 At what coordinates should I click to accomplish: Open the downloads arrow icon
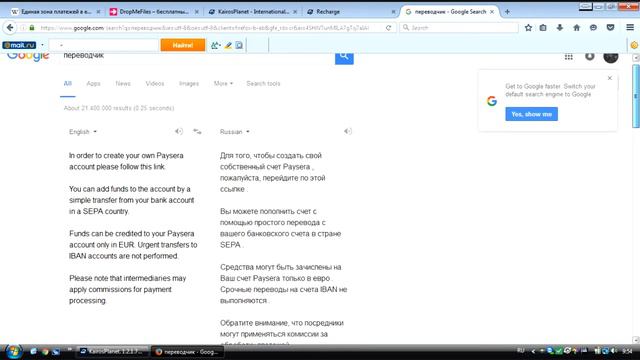[560, 28]
